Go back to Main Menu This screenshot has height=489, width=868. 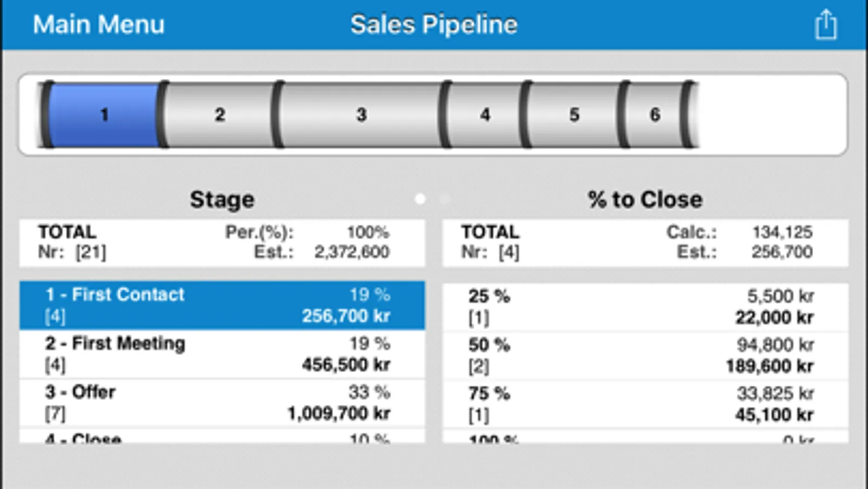pyautogui.click(x=98, y=24)
